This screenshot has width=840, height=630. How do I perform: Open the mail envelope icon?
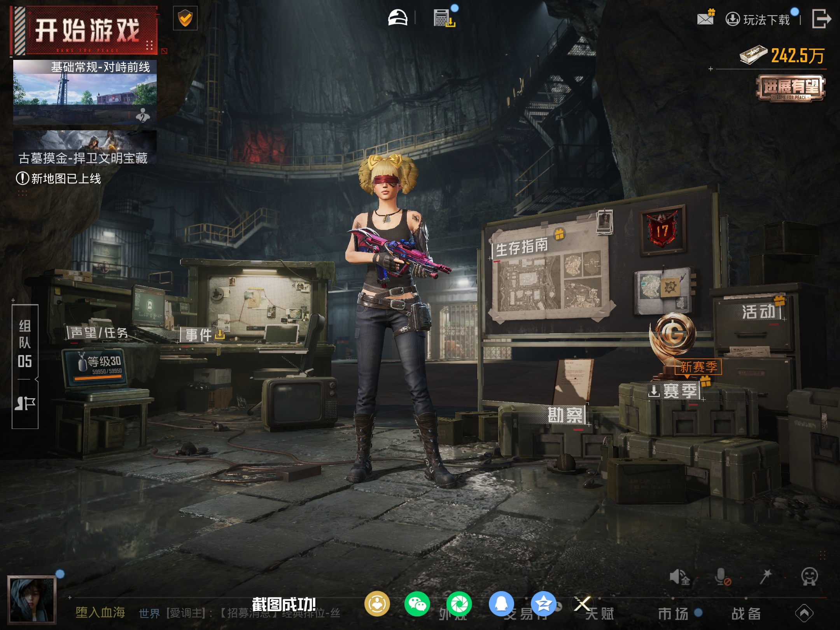pos(705,18)
